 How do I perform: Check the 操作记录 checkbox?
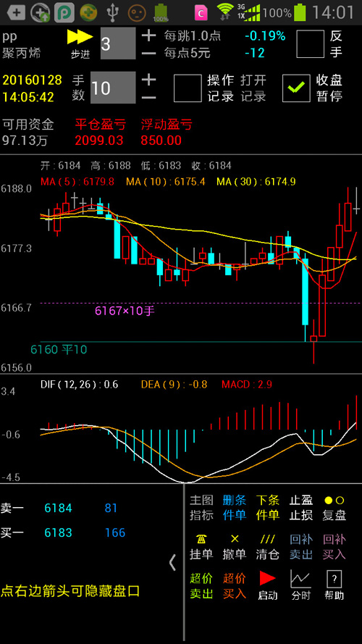point(188,88)
